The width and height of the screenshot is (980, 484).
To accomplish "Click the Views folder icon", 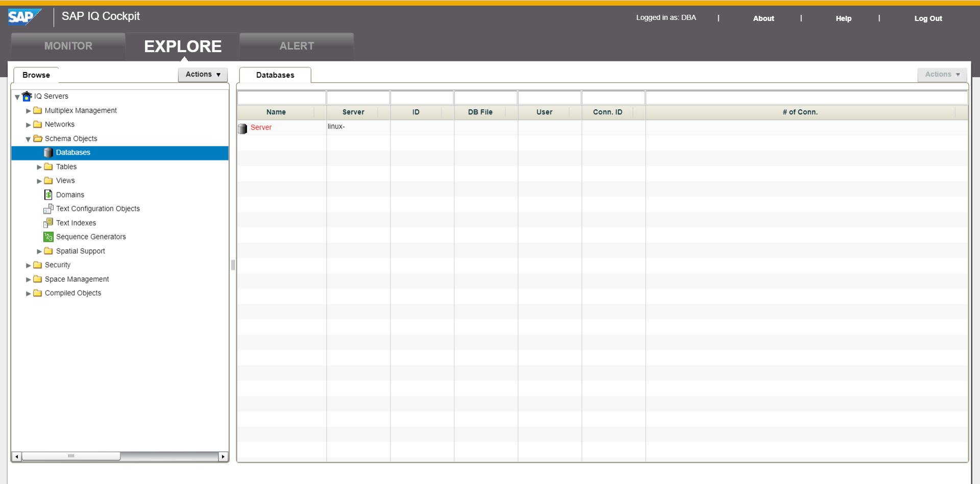I will click(48, 180).
